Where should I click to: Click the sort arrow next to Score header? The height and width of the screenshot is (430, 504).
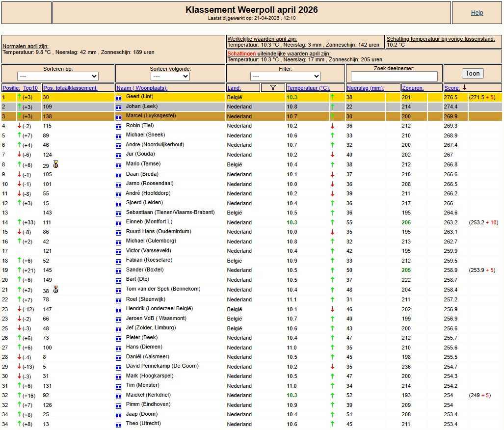coord(464,88)
